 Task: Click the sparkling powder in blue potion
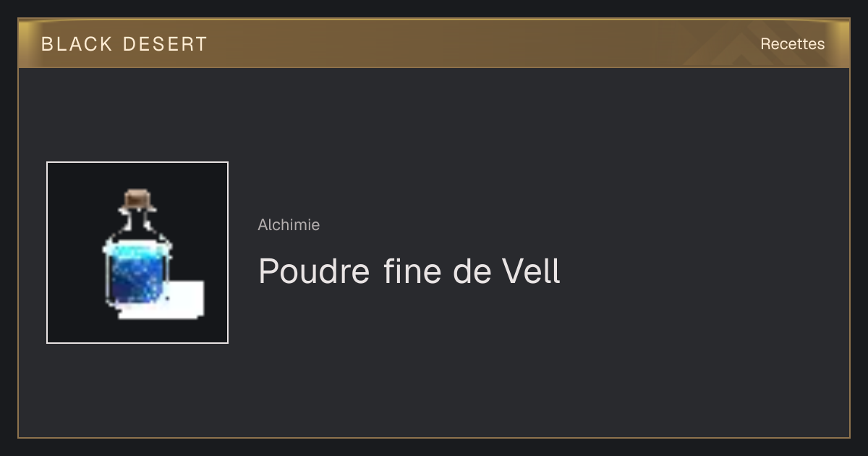(x=137, y=279)
